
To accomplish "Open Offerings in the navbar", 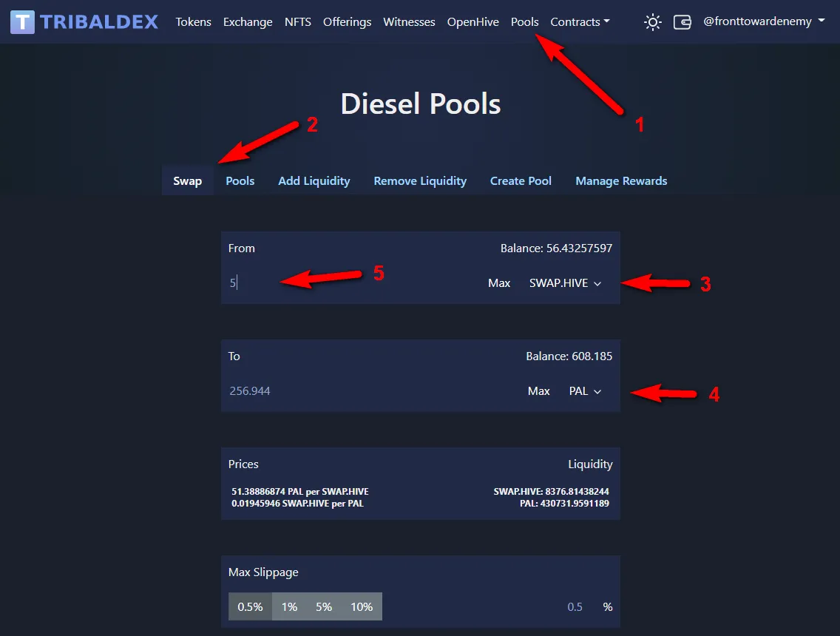I will coord(347,22).
